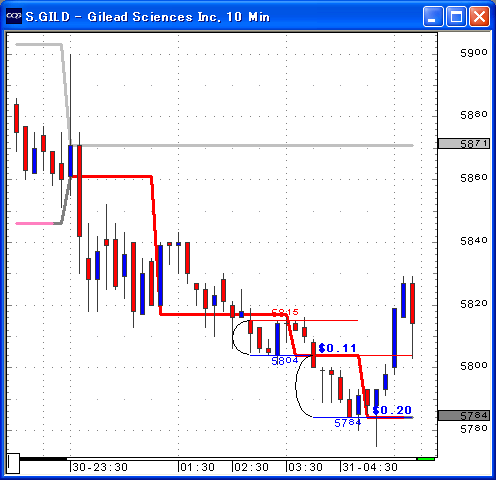Select the $0.20 profit label

(x=392, y=410)
